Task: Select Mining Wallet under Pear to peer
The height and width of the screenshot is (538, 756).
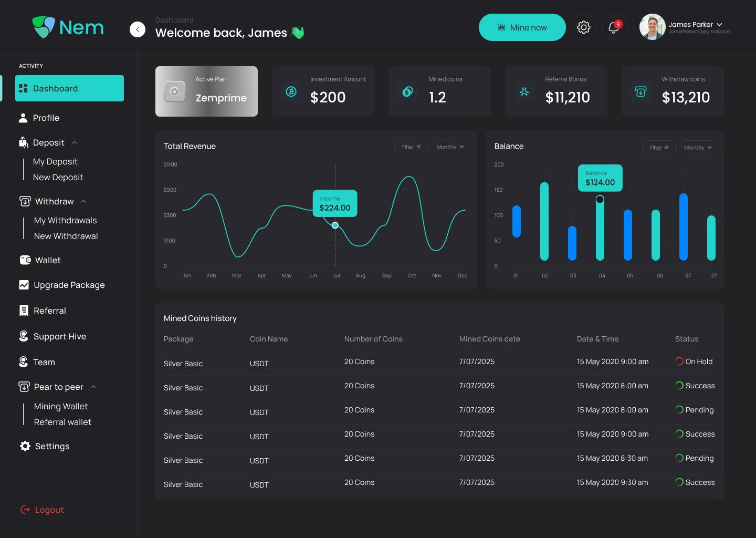Action: click(61, 406)
